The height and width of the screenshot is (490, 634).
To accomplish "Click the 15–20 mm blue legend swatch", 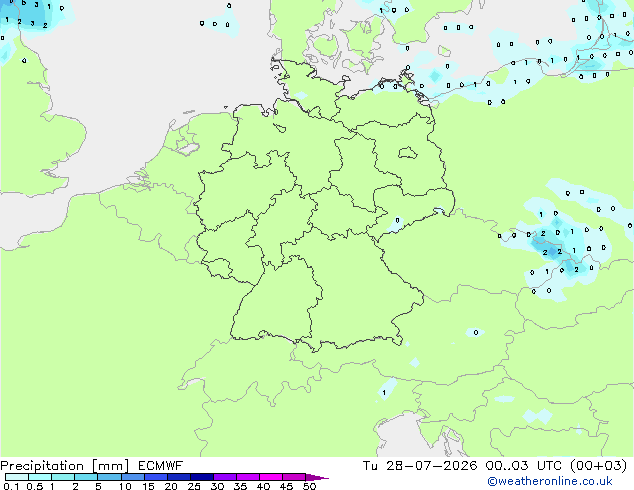I will [156, 477].
